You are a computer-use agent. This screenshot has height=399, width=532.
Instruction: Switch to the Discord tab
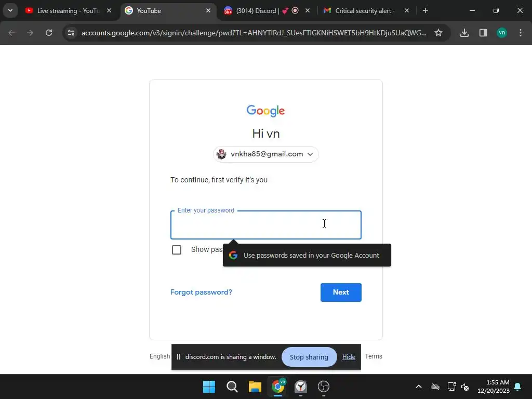point(267,11)
